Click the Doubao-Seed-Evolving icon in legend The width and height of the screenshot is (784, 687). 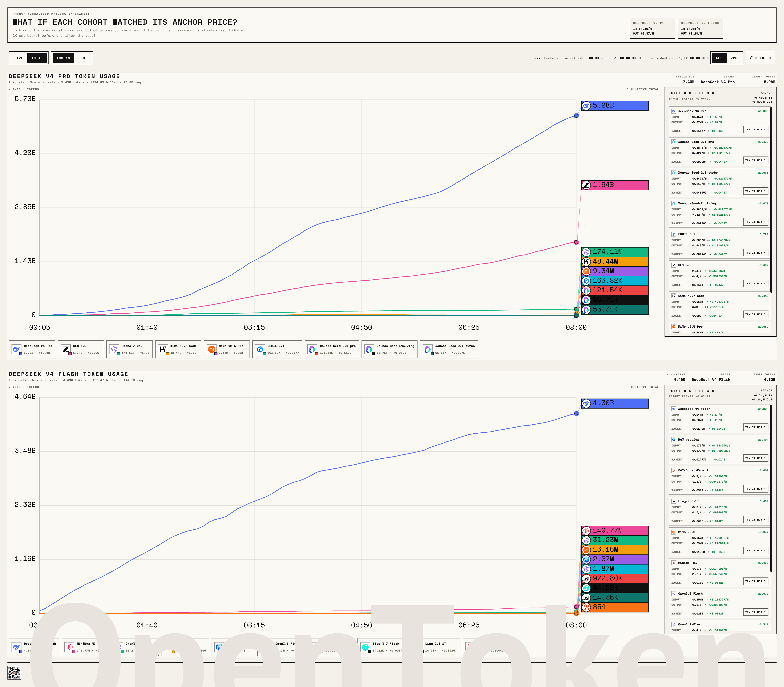(x=369, y=349)
